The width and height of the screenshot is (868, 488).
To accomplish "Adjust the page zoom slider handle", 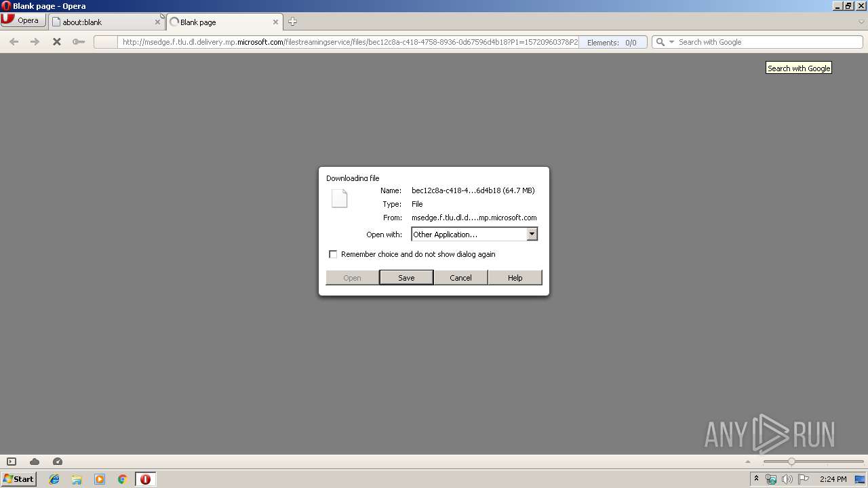I will click(791, 462).
